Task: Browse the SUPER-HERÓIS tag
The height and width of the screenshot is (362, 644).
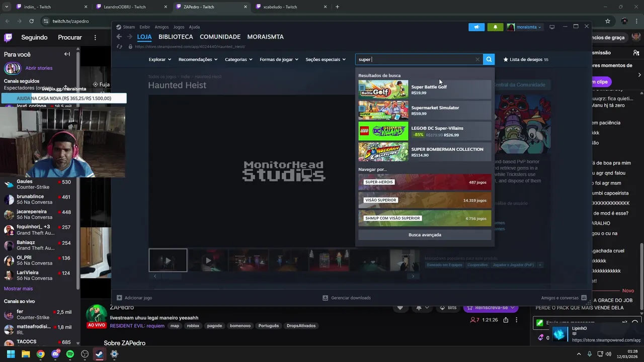Action: [425, 182]
